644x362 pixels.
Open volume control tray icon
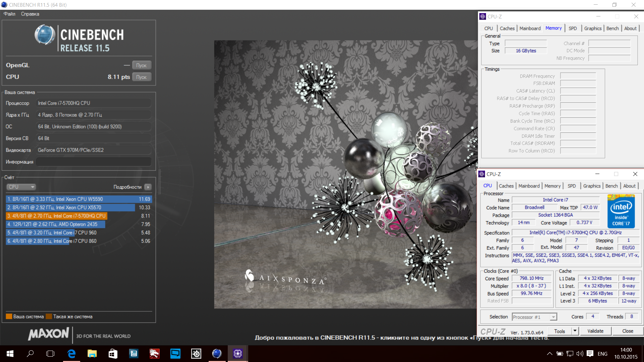580,354
